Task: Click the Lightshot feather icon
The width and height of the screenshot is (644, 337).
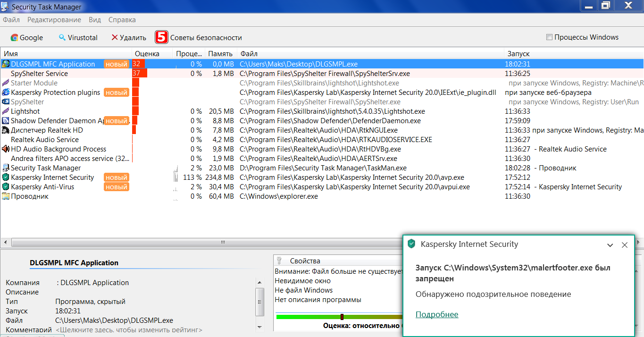Action: pyautogui.click(x=6, y=111)
